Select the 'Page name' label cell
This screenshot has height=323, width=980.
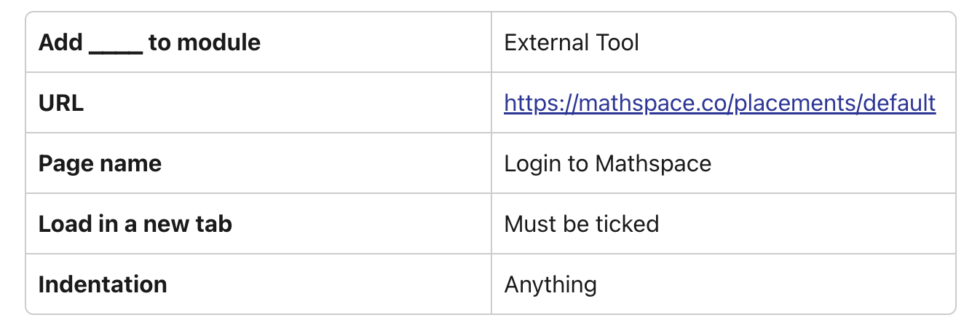pyautogui.click(x=258, y=163)
